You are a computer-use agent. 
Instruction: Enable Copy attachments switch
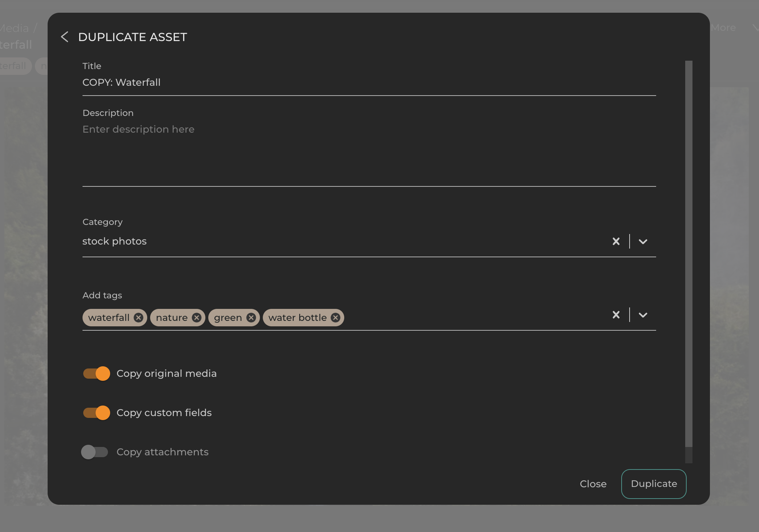tap(95, 452)
